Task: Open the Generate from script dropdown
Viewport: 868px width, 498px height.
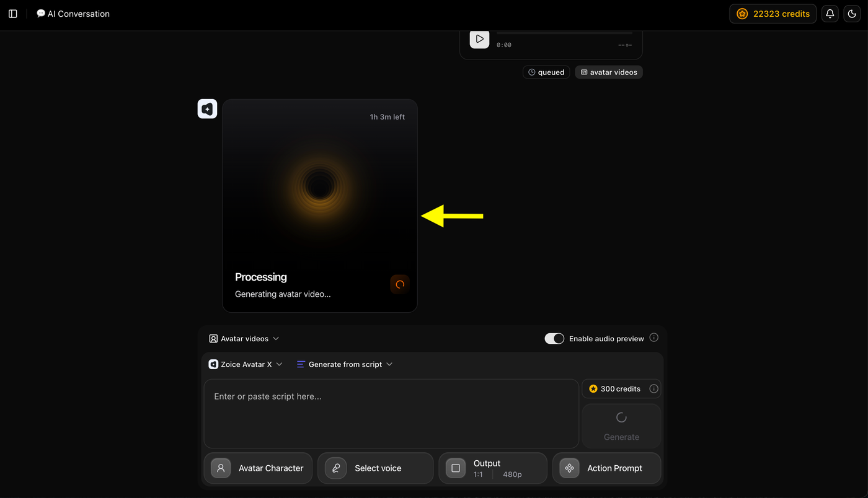Action: [344, 364]
